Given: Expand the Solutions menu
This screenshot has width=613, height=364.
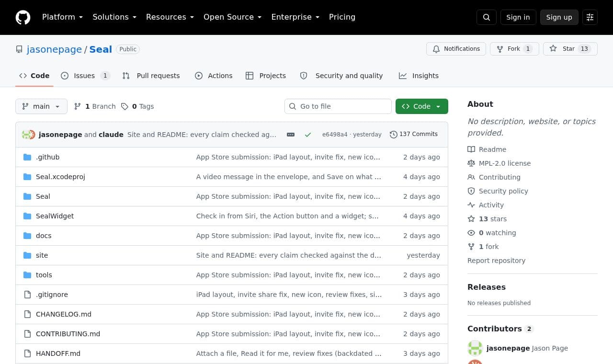Looking at the screenshot, I should 114,17.
